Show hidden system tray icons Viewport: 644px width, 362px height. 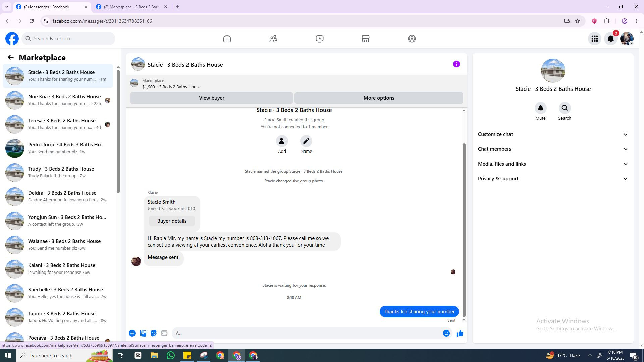pyautogui.click(x=590, y=355)
